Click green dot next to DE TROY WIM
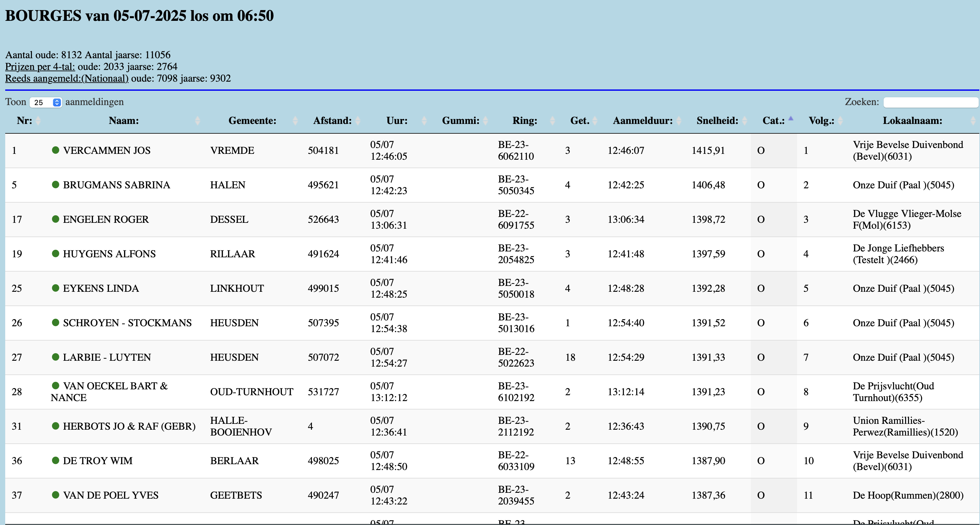980x525 pixels. tap(56, 460)
